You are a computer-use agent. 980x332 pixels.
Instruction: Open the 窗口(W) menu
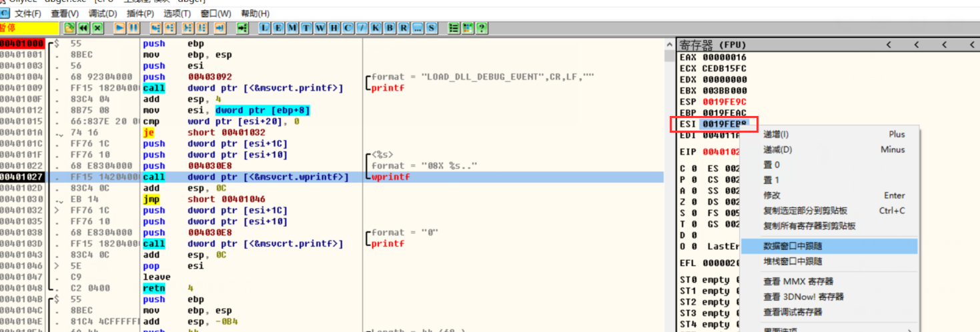(x=216, y=13)
